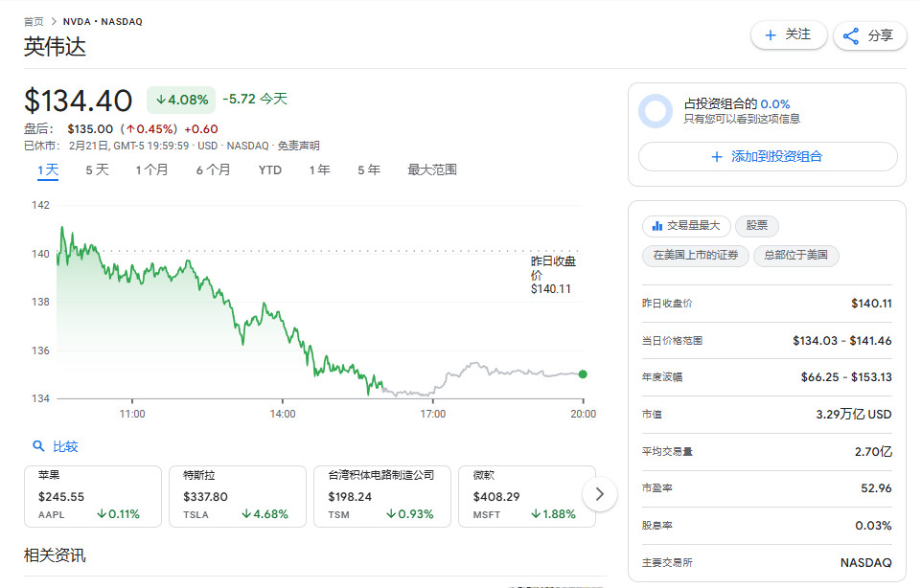Click the 市盈率 value 52.96
Viewport: 921px width, 588px height.
(876, 488)
